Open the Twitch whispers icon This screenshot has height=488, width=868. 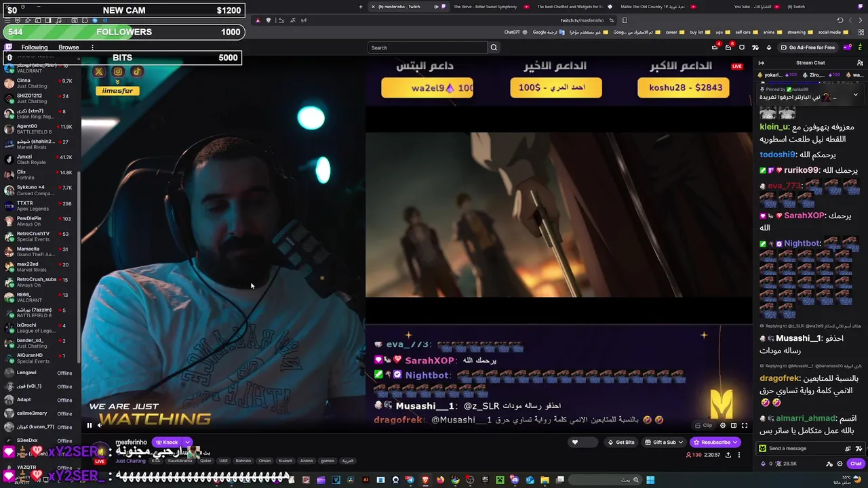[x=742, y=47]
